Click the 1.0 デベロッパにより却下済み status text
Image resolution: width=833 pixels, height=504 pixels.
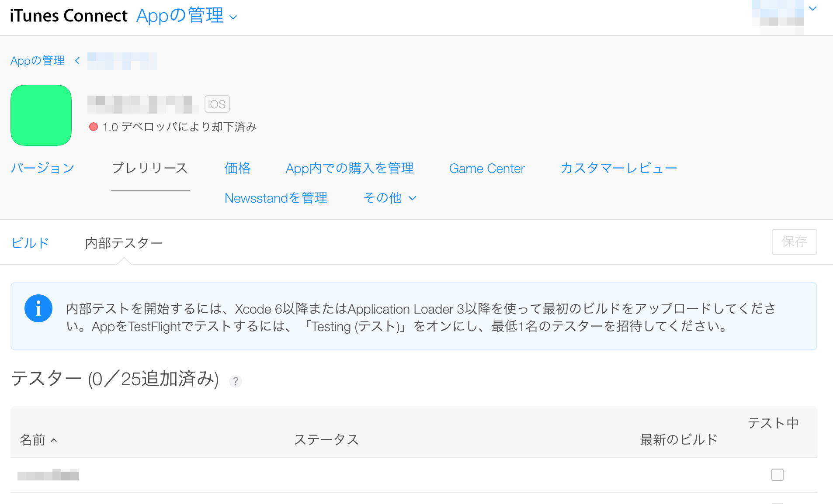coord(180,127)
